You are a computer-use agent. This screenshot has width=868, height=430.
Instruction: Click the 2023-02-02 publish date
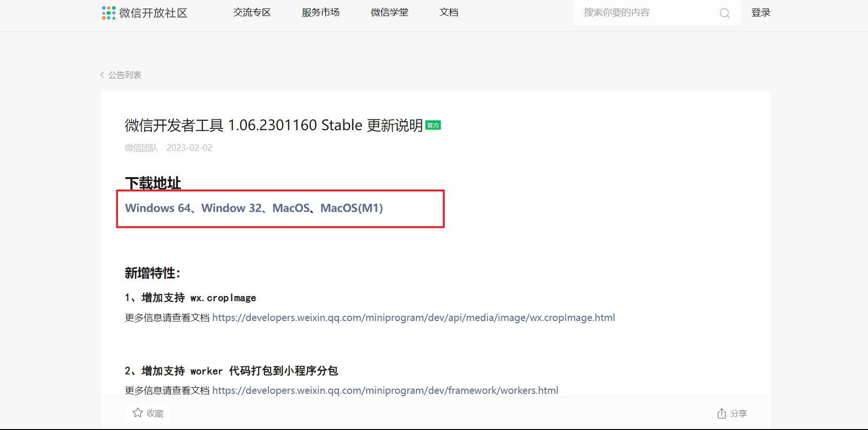(189, 148)
